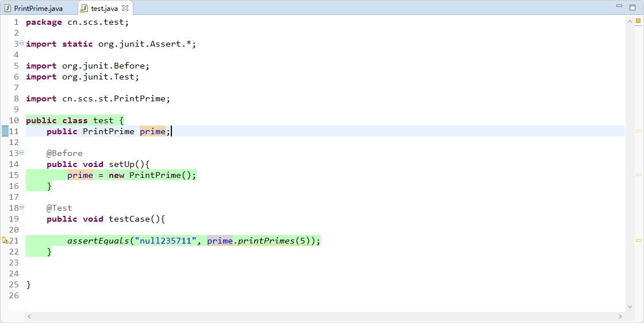
Task: Click the vertical scrollbar down arrow
Action: [x=630, y=306]
